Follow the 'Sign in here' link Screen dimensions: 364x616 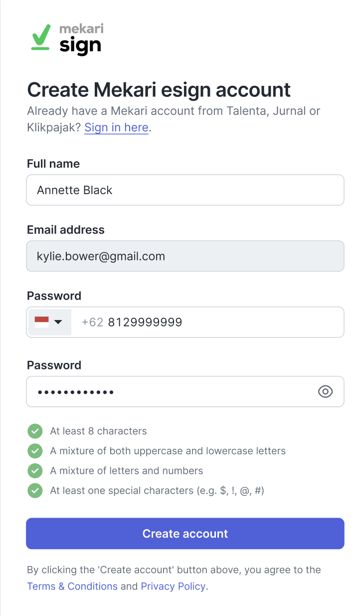pos(116,127)
